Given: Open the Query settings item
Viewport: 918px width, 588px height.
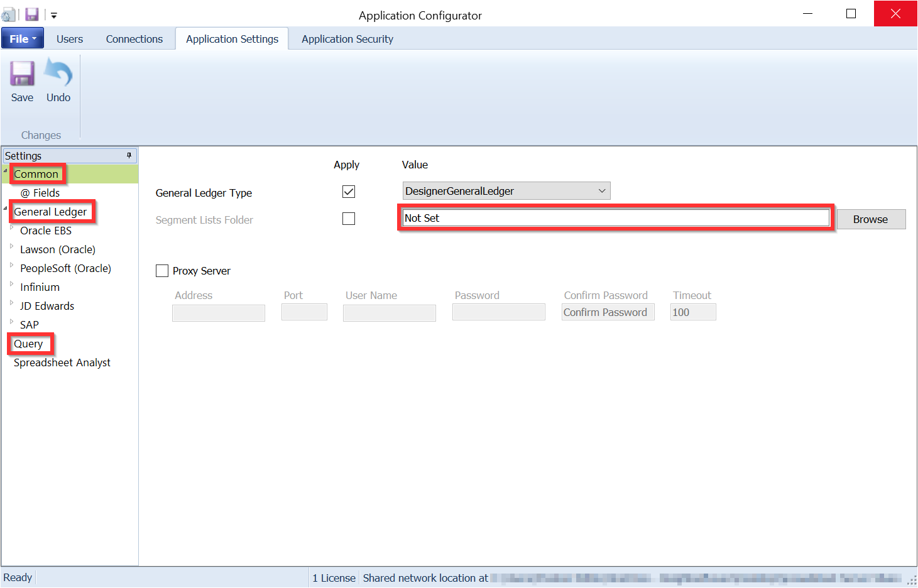Looking at the screenshot, I should click(28, 344).
